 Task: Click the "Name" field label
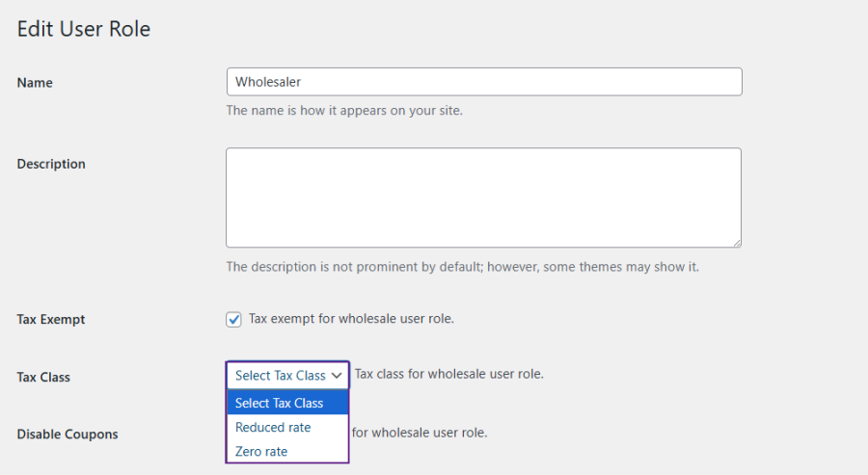[35, 83]
